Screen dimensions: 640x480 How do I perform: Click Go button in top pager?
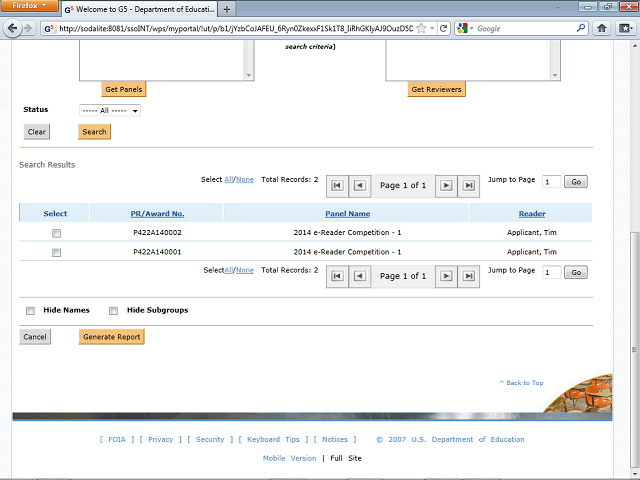point(576,182)
